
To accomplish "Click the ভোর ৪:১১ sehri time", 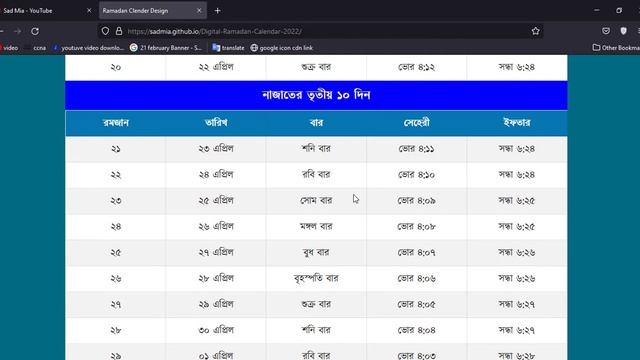I will point(416,149).
